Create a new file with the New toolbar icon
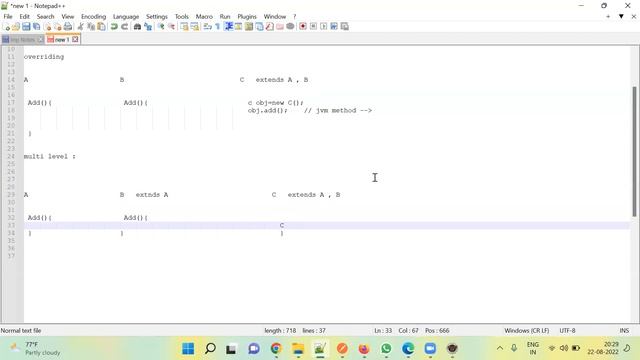The width and height of the screenshot is (640, 360). point(6,27)
